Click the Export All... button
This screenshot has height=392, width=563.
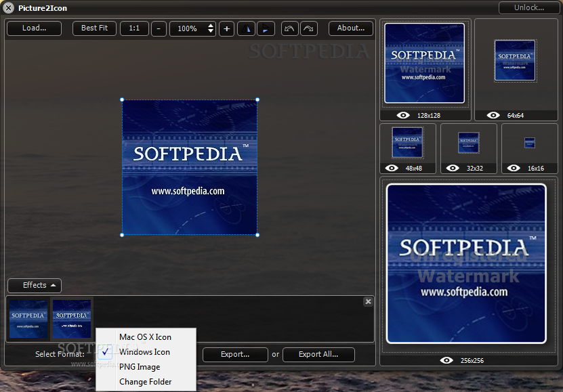pos(318,354)
